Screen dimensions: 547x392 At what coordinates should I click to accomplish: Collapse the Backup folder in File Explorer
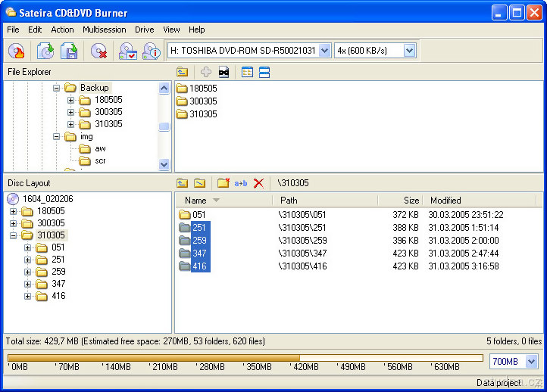point(56,88)
